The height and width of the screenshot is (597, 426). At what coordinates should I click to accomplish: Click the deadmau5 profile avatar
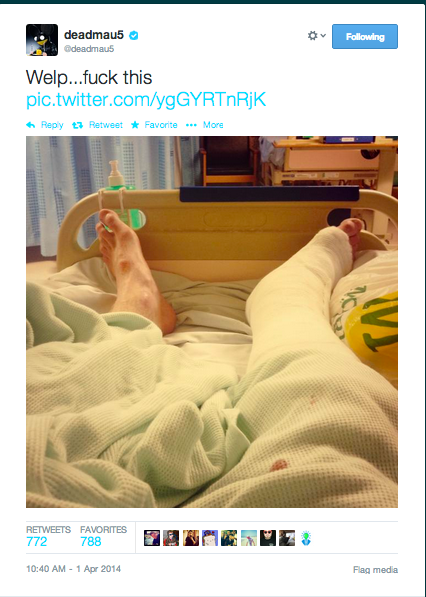click(42, 40)
